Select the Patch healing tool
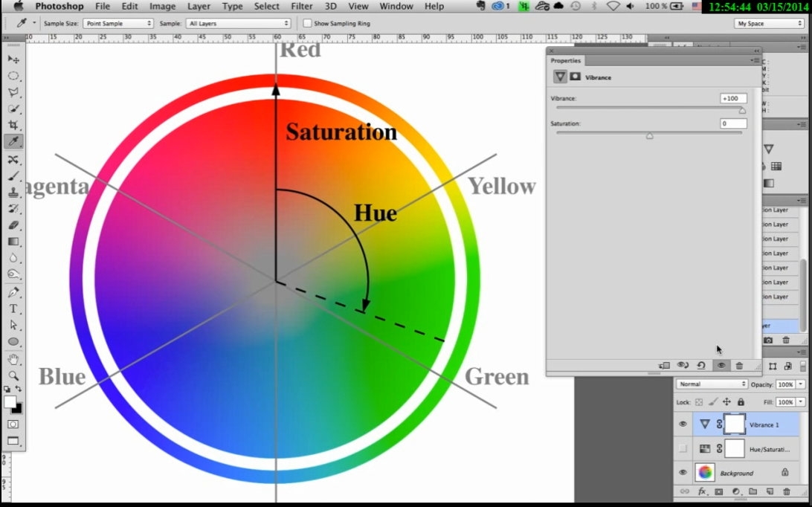Image resolution: width=812 pixels, height=507 pixels. [13, 160]
